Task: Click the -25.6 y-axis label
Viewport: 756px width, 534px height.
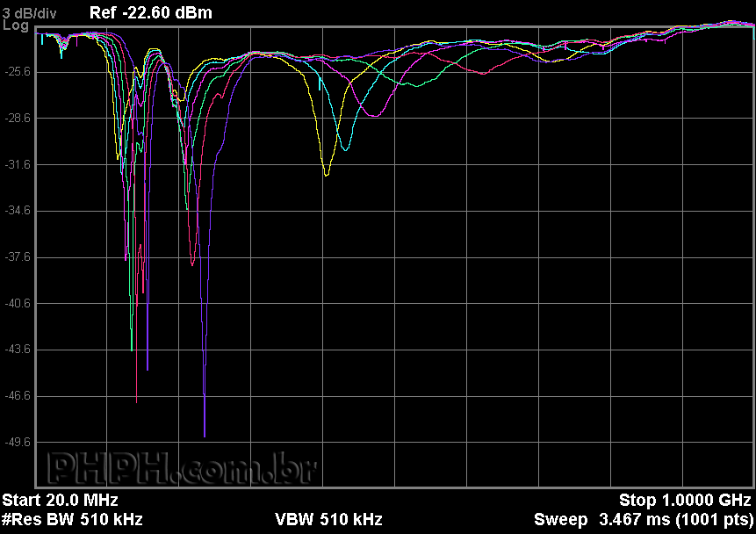Action: coord(18,71)
